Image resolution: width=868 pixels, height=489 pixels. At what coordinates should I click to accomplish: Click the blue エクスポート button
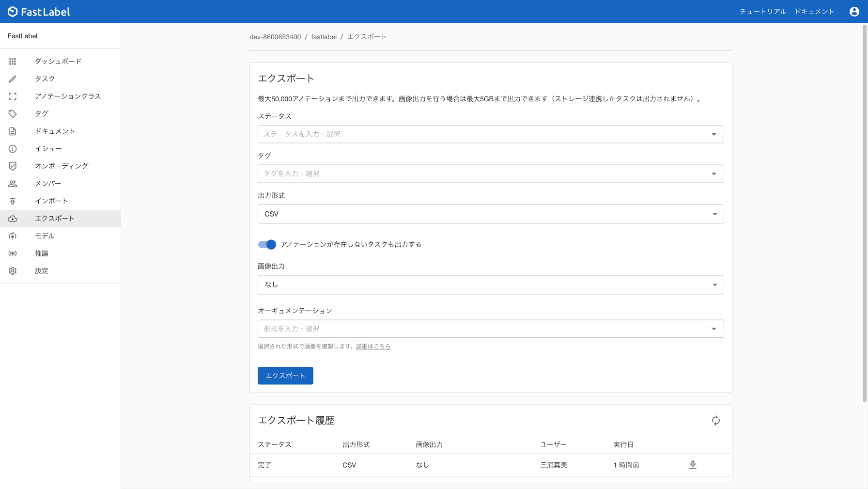[285, 376]
